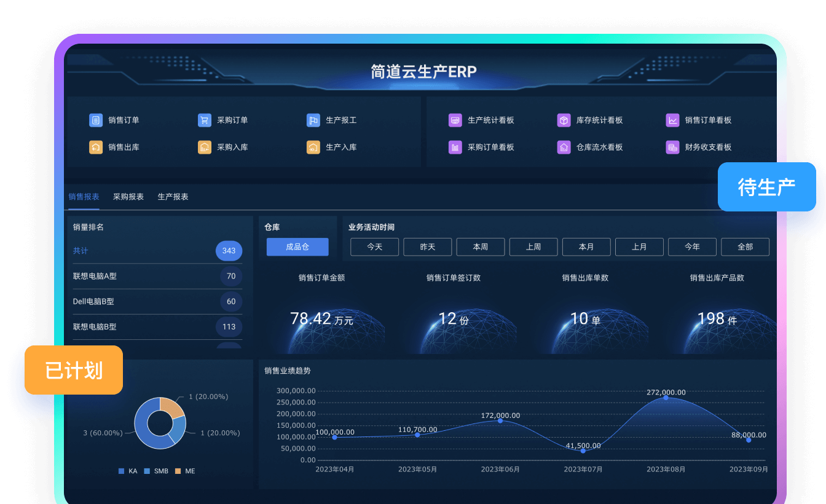
Task: Click the 待生产 status badge
Action: tap(766, 187)
